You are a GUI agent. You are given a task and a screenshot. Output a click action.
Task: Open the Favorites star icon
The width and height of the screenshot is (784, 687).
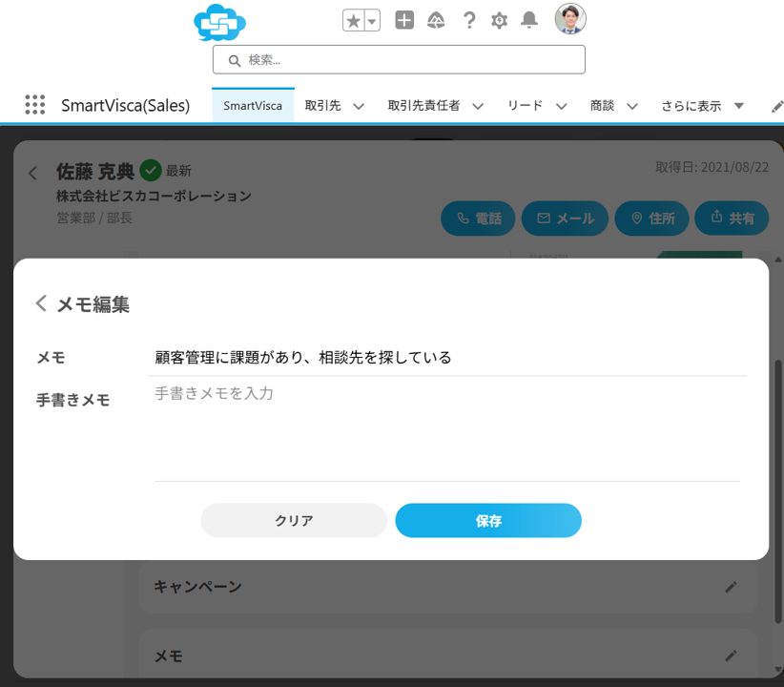pos(353,21)
